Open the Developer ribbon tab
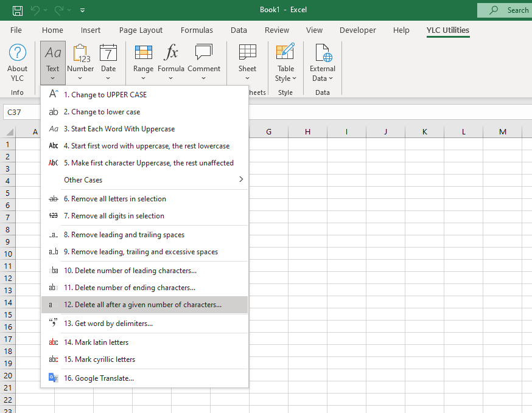 pyautogui.click(x=358, y=30)
